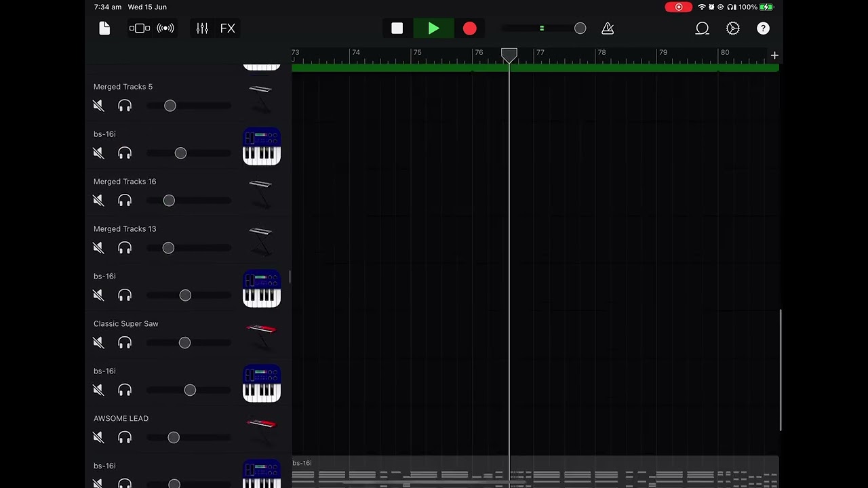Open track controls mixer sliders icon

coord(202,28)
